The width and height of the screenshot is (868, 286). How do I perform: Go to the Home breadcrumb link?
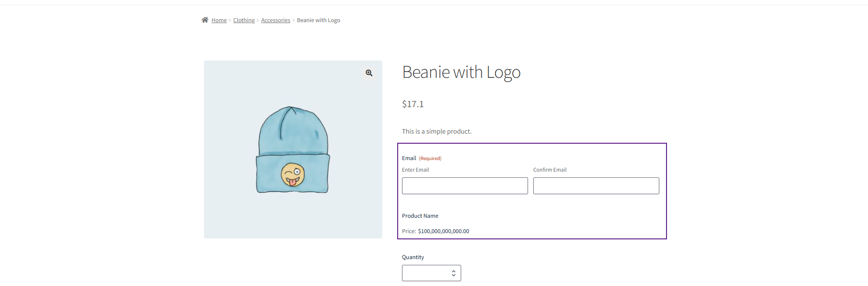[x=219, y=20]
